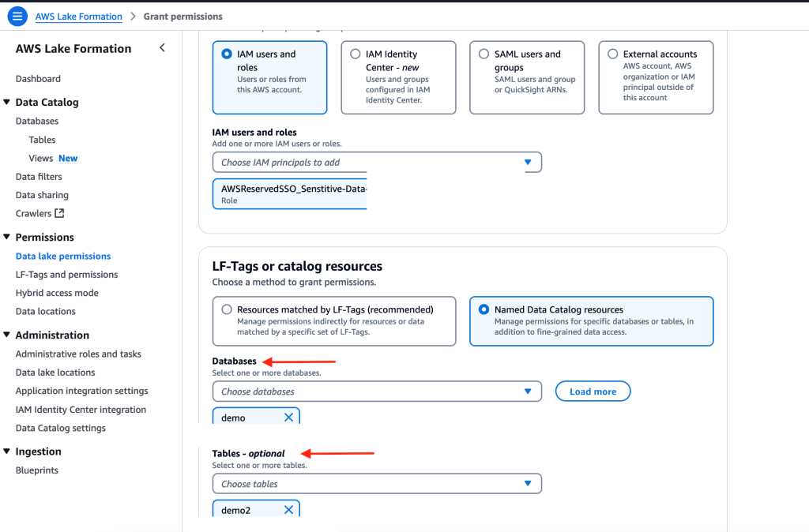The image size is (809, 532).
Task: Click the 'AWS Lake Formation' sidebar title
Action: [73, 48]
